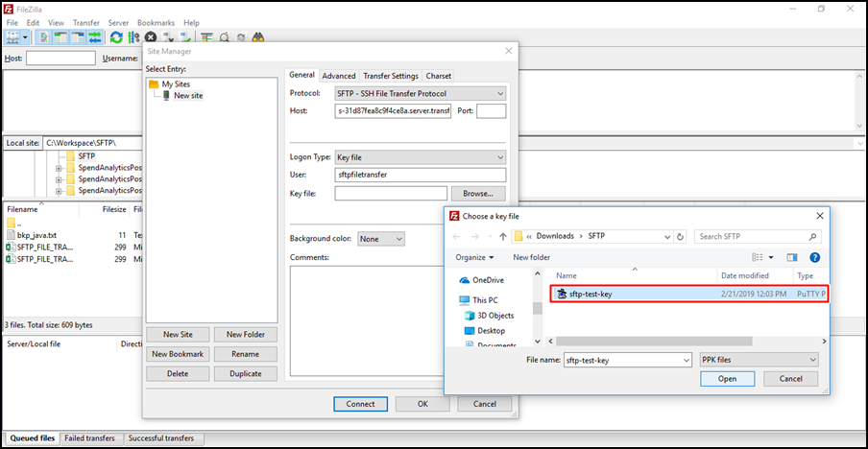Click the Port input field
Image resolution: width=868 pixels, height=449 pixels.
pyautogui.click(x=491, y=110)
